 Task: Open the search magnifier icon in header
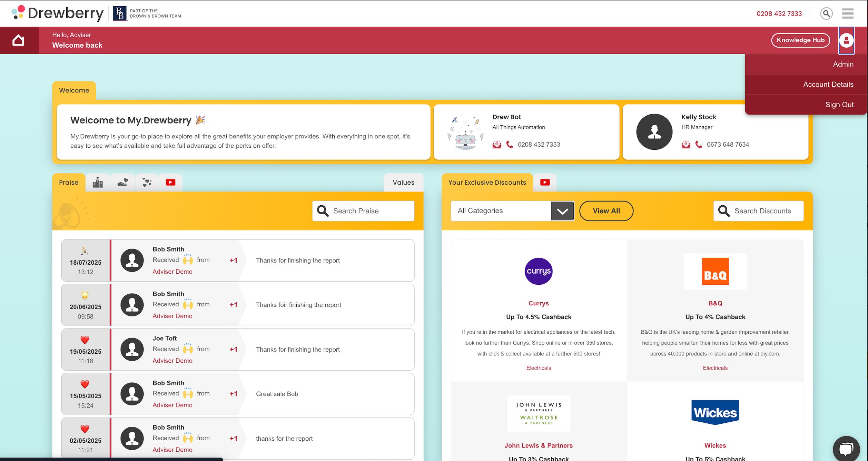[x=826, y=14]
